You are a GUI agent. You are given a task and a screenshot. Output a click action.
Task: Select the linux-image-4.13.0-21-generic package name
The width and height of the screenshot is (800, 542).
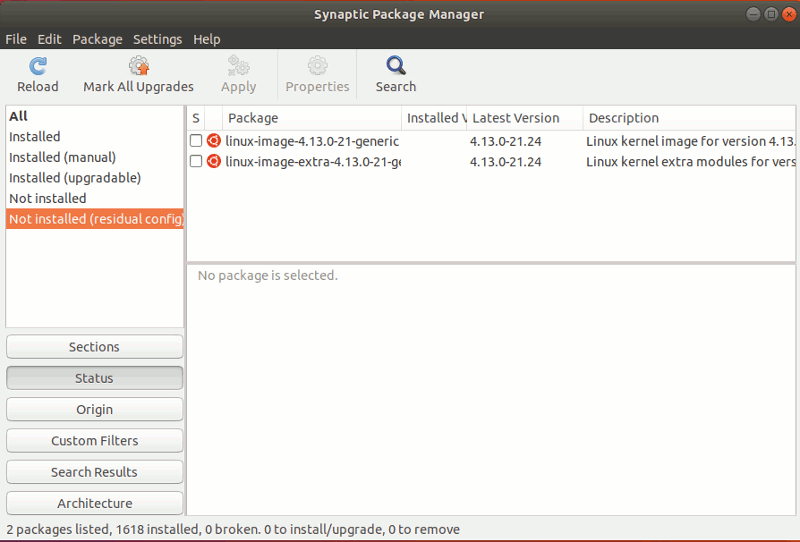pos(312,141)
